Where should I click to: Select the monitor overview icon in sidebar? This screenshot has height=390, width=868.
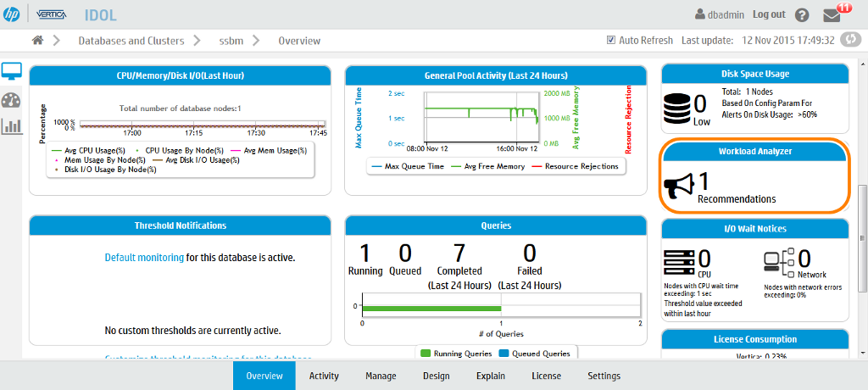click(x=12, y=71)
